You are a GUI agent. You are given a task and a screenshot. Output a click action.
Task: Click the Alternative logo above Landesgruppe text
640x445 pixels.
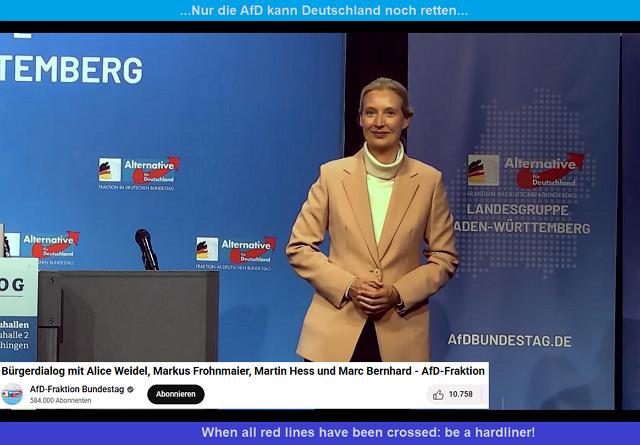coord(526,171)
